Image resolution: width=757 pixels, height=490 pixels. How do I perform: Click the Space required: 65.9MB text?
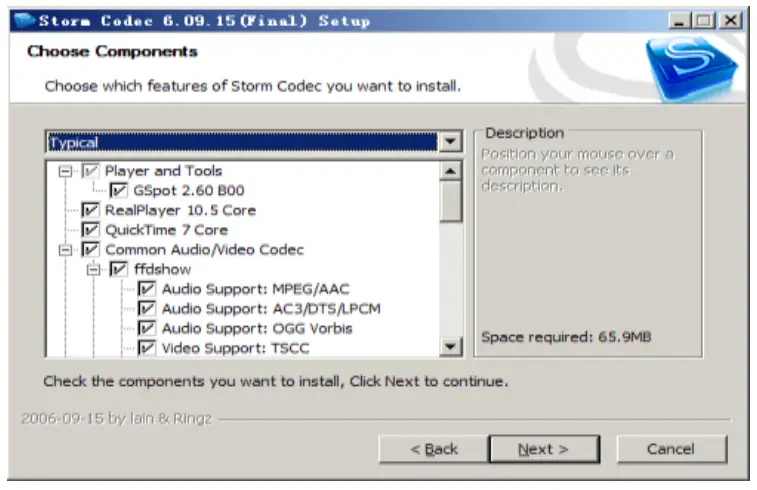(x=566, y=337)
